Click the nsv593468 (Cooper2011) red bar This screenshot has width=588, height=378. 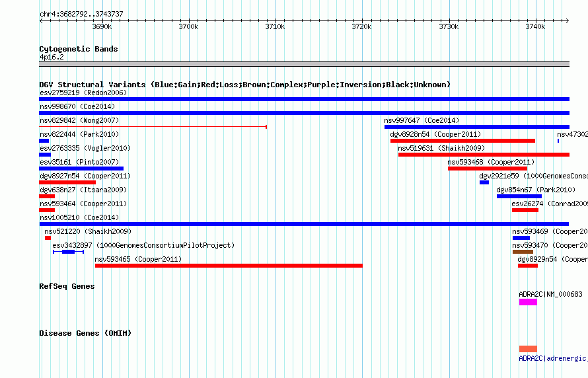488,169
